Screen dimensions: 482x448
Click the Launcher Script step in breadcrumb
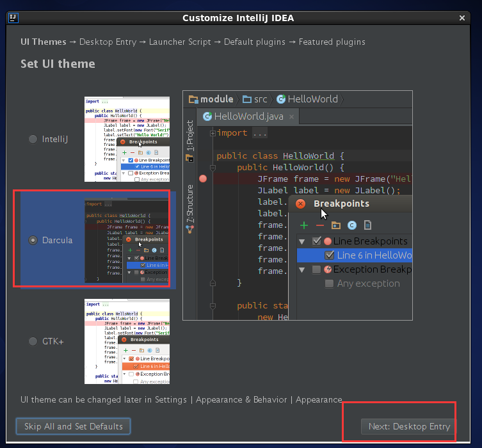[180, 42]
